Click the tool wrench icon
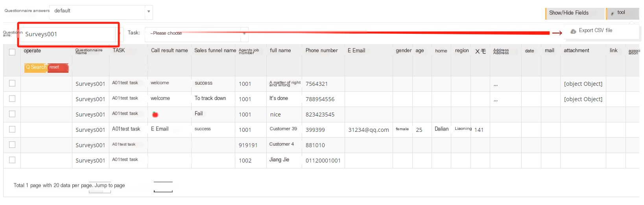Screen dimensions: 644x205 612,13
